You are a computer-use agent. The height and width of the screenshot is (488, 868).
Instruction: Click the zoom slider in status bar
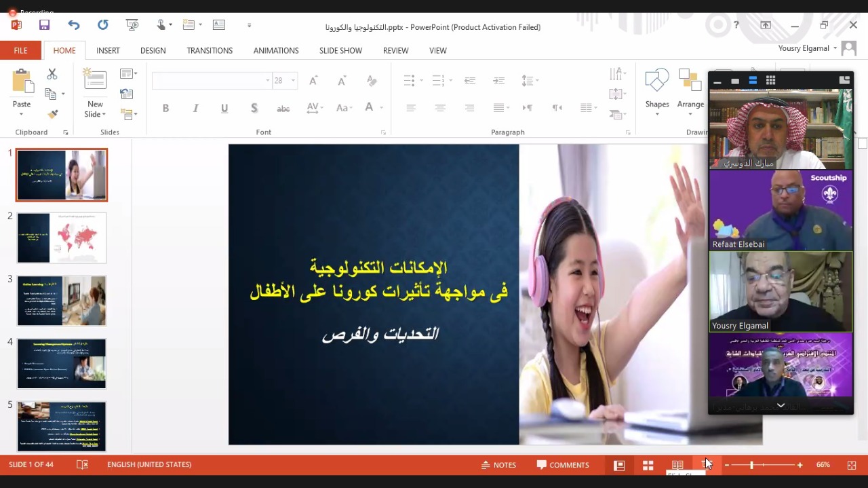(751, 465)
